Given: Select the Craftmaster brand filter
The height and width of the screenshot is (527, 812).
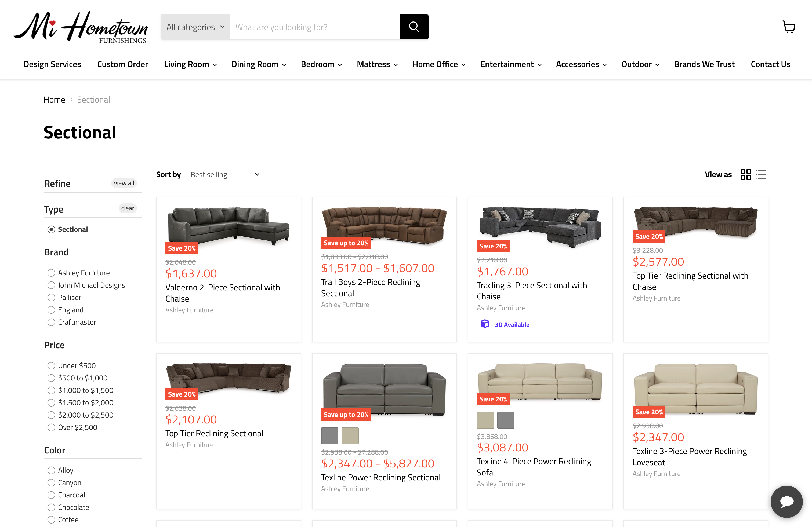Looking at the screenshot, I should pyautogui.click(x=51, y=322).
